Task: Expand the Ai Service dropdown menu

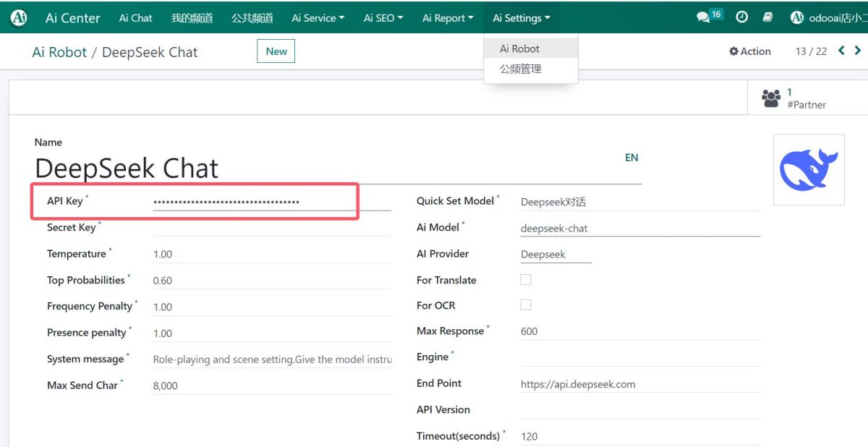Action: [318, 18]
